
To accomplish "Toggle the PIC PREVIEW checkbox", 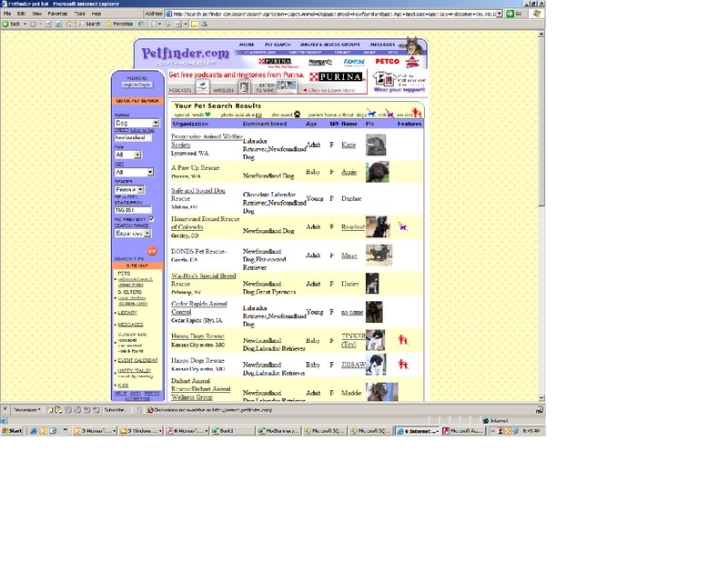I will 150,219.
